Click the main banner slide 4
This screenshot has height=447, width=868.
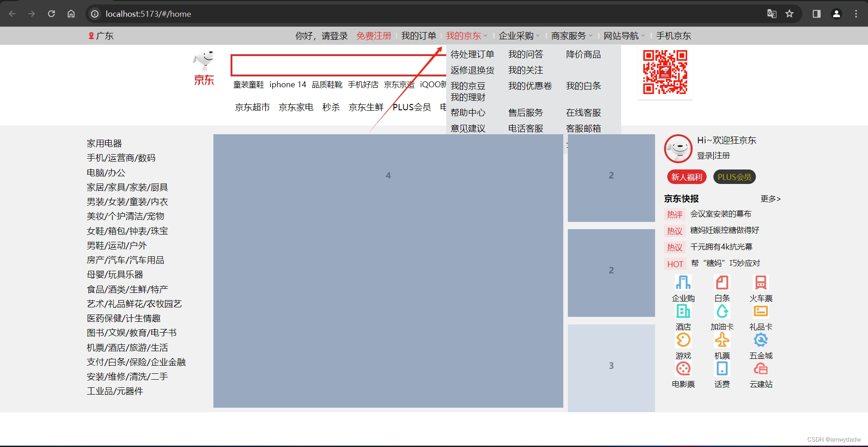388,271
